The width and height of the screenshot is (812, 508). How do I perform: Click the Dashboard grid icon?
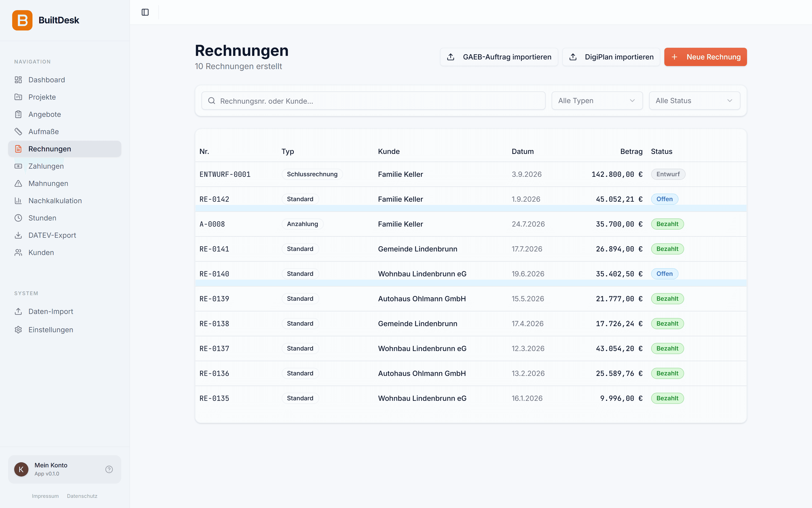(18, 80)
